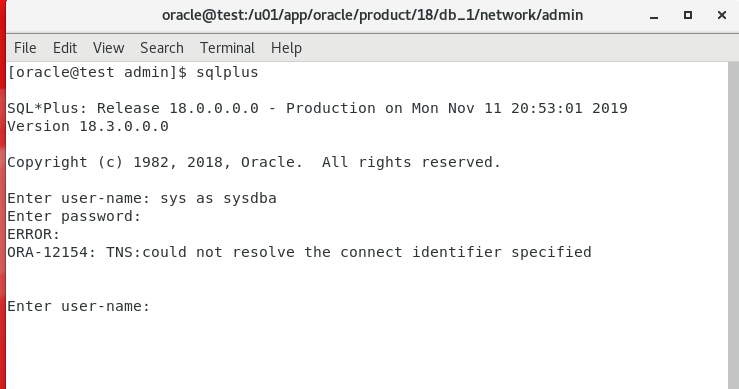This screenshot has height=389, width=739.
Task: Click the Oracle copyright notice line
Action: coord(254,162)
